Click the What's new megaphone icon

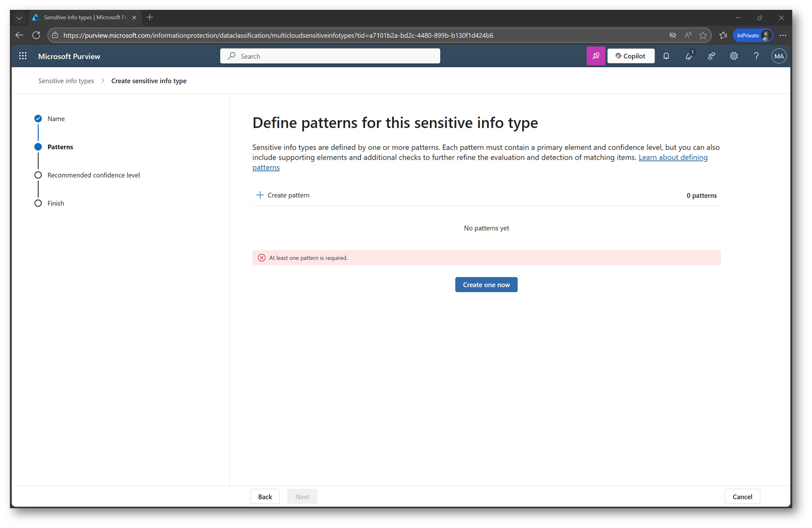(689, 56)
